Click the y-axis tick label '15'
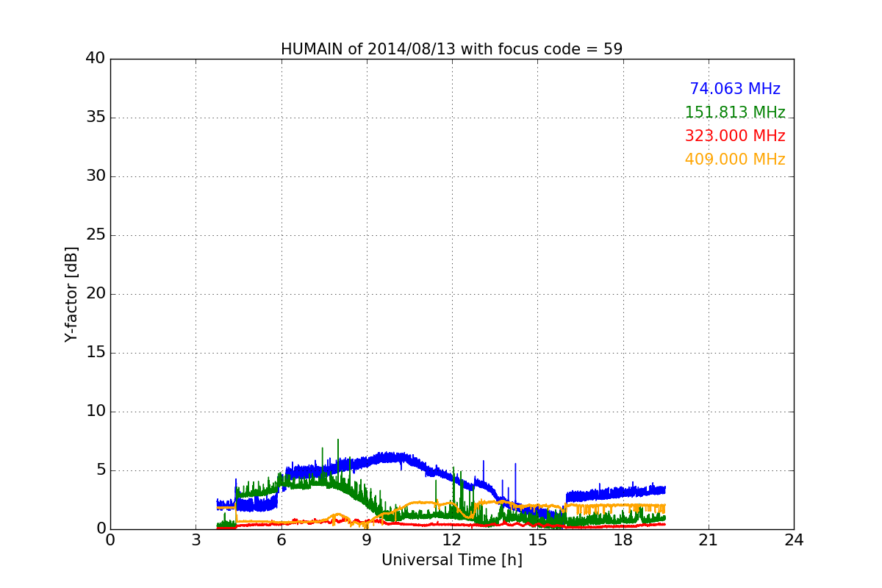 point(96,353)
